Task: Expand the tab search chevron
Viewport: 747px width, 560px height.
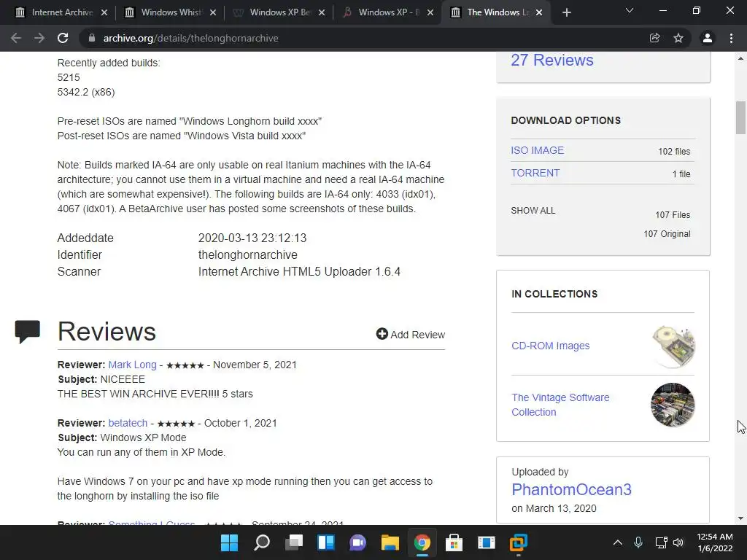Action: point(630,10)
